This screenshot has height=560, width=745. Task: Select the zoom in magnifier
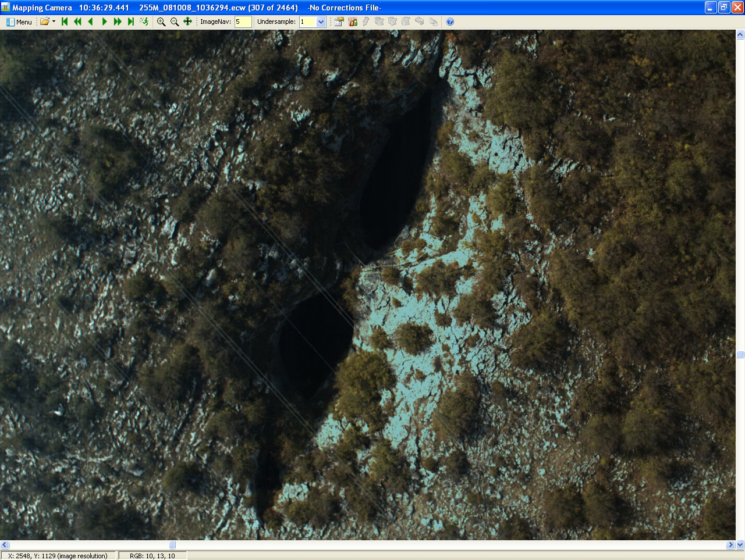[x=161, y=22]
